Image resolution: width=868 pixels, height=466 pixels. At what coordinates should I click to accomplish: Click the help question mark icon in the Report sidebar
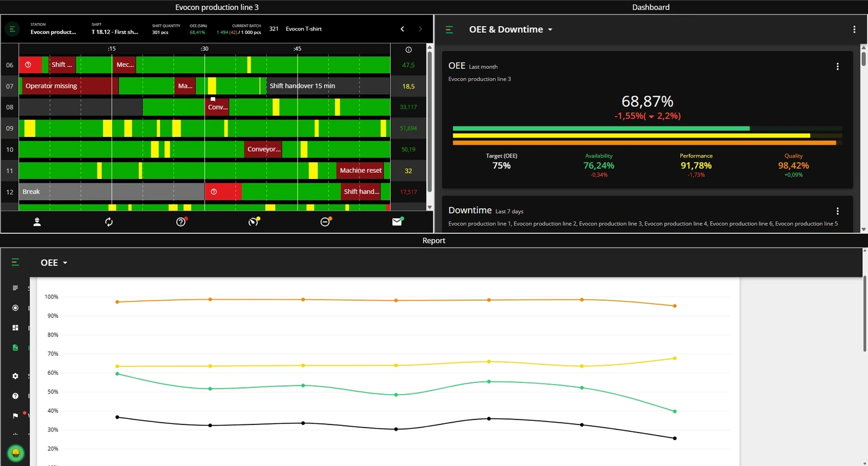click(15, 396)
